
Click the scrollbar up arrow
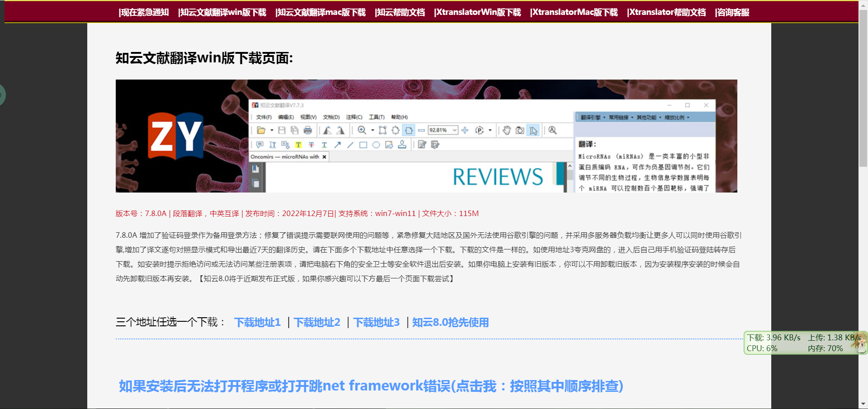[863, 5]
